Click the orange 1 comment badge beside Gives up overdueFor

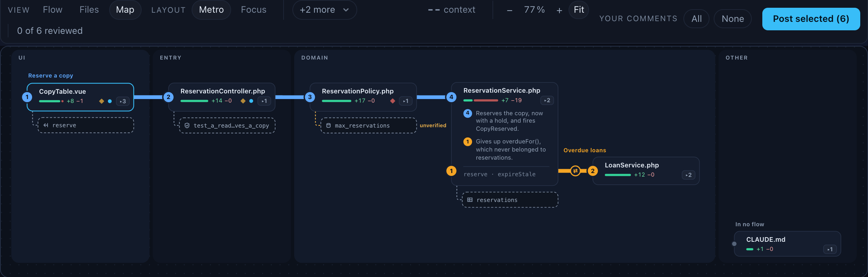click(x=467, y=142)
